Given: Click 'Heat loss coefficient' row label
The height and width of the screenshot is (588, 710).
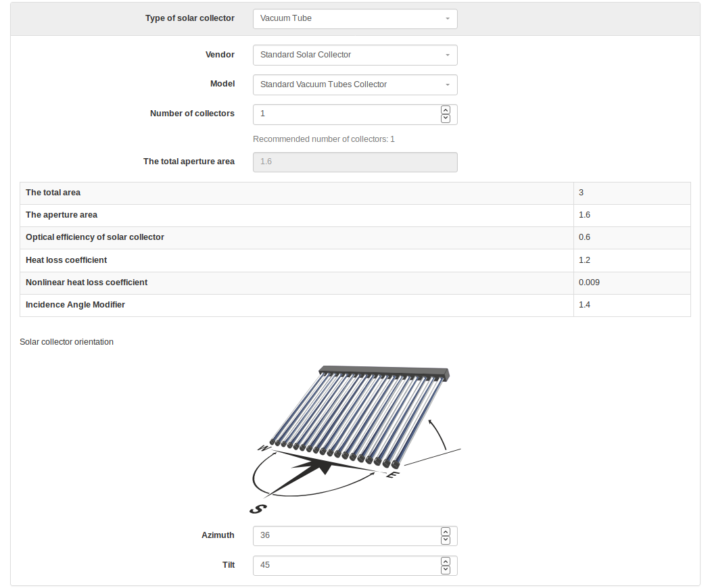Looking at the screenshot, I should [66, 260].
